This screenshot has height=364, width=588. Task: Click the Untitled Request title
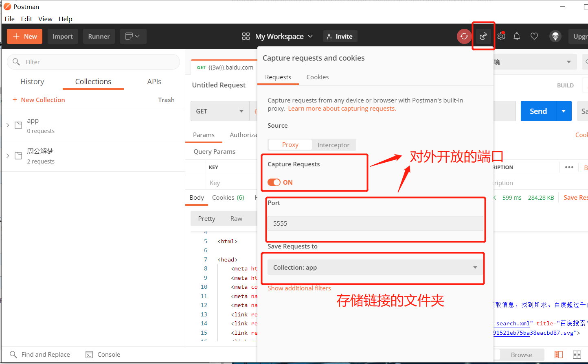pos(219,85)
